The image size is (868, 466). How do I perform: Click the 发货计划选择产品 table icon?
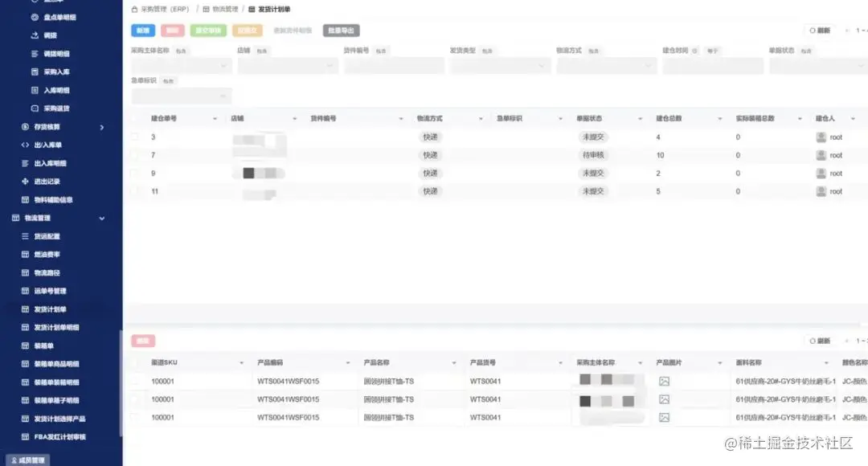click(x=25, y=419)
